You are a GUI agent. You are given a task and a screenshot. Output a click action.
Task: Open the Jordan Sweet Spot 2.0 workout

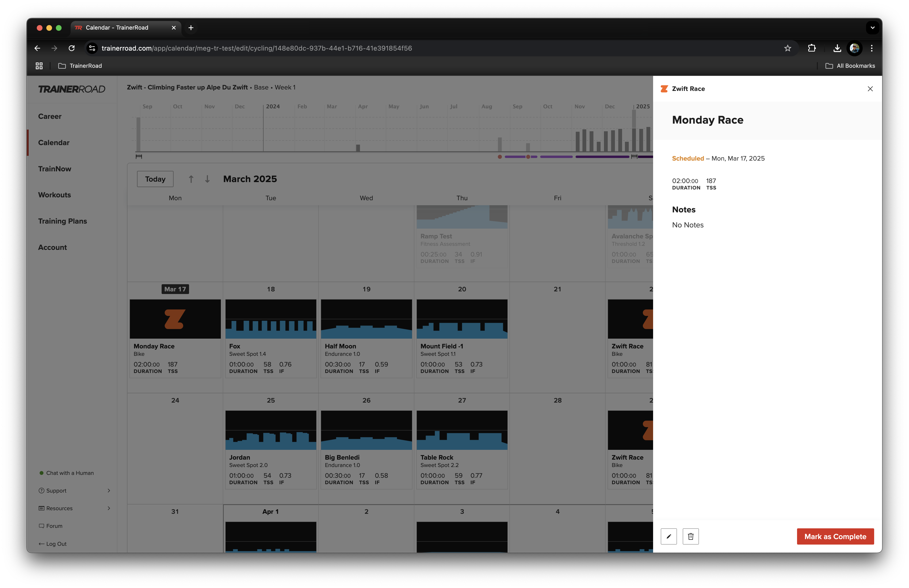tap(271, 449)
